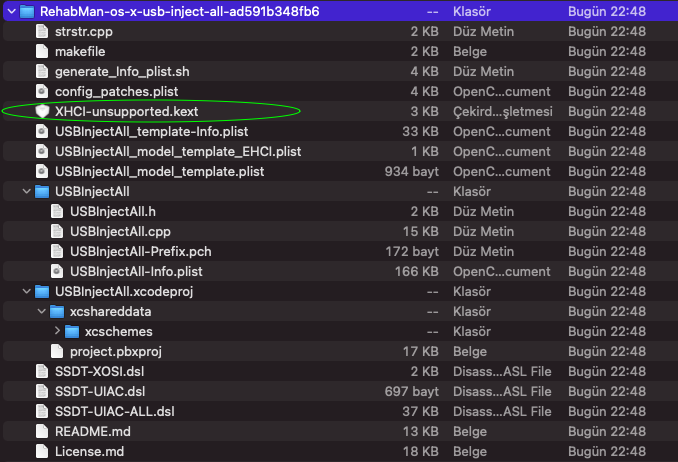Image resolution: width=678 pixels, height=462 pixels.
Task: Click the strstr.cpp file icon
Action: [x=41, y=31]
